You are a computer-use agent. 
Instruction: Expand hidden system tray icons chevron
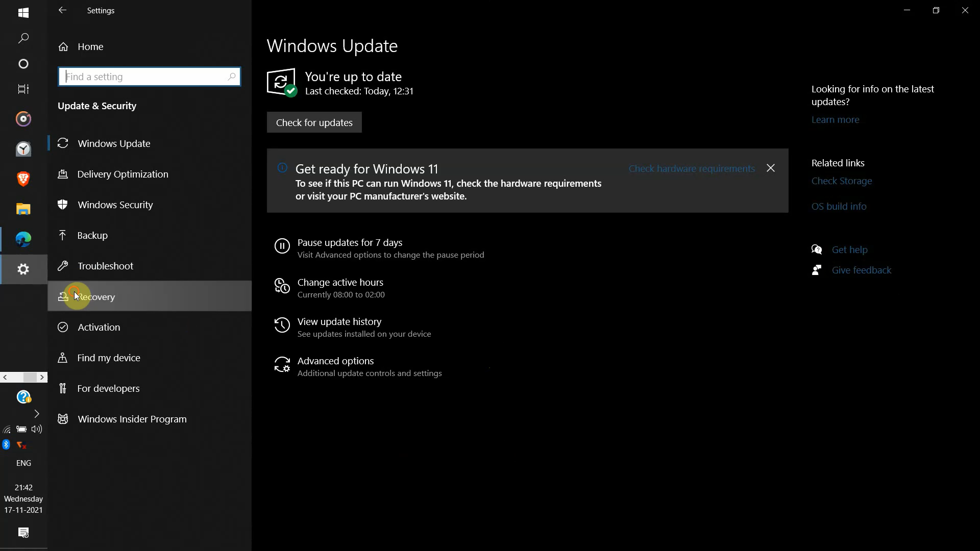click(x=37, y=414)
